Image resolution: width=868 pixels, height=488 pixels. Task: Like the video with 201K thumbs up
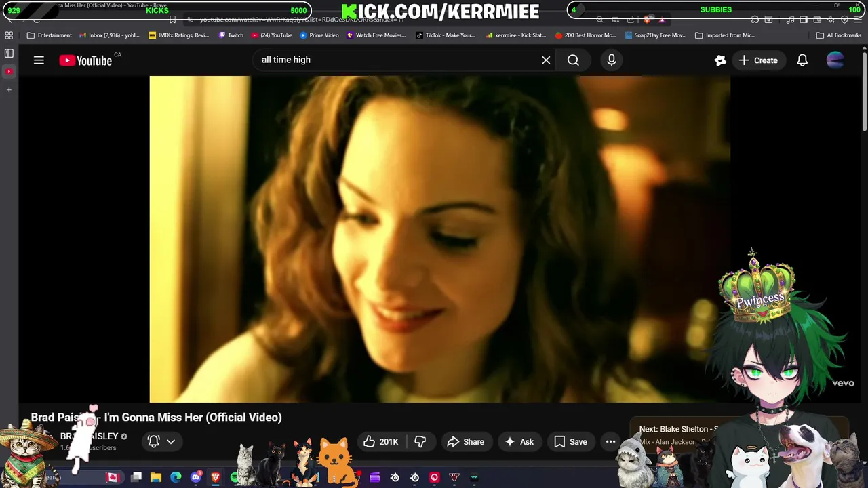(381, 442)
